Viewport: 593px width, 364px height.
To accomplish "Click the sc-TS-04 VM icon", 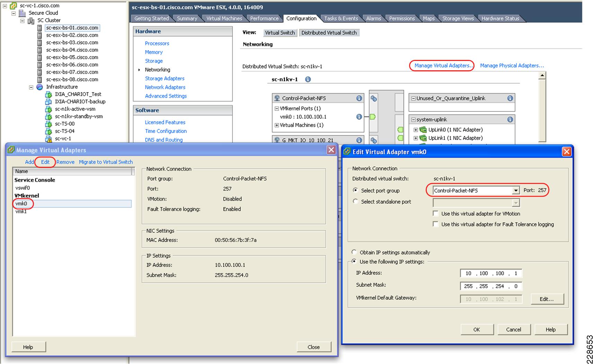I will point(48,131).
